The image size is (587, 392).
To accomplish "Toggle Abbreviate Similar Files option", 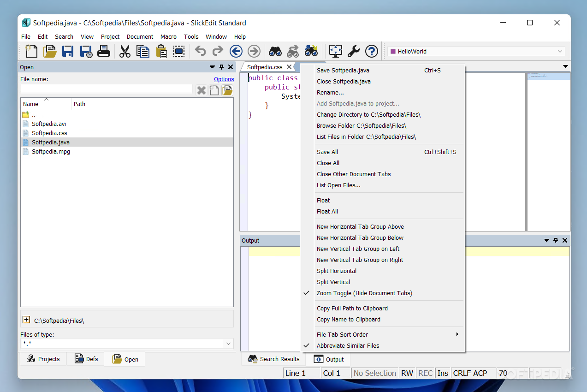I will (x=348, y=345).
